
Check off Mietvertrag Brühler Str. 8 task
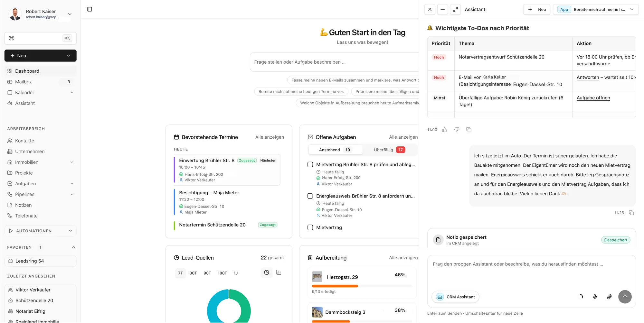[x=310, y=164]
